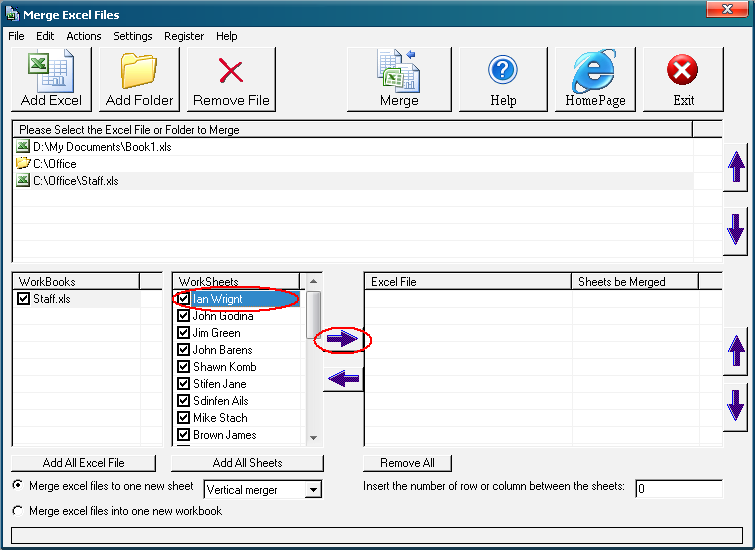
Task: Uncheck the John Godina worksheet checkbox
Action: pyautogui.click(x=183, y=316)
